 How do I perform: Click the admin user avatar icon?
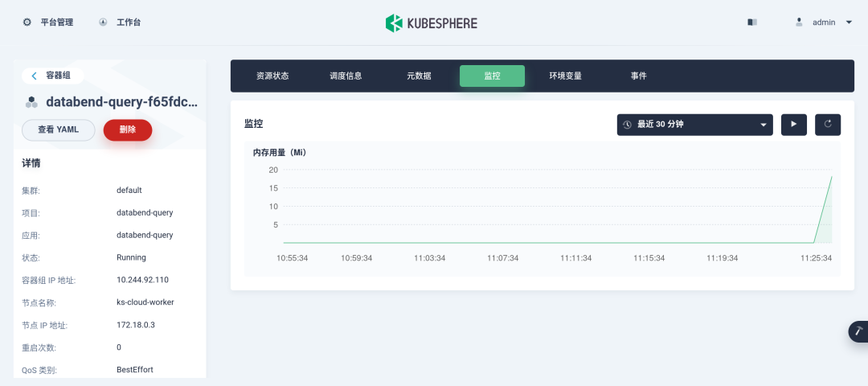799,23
